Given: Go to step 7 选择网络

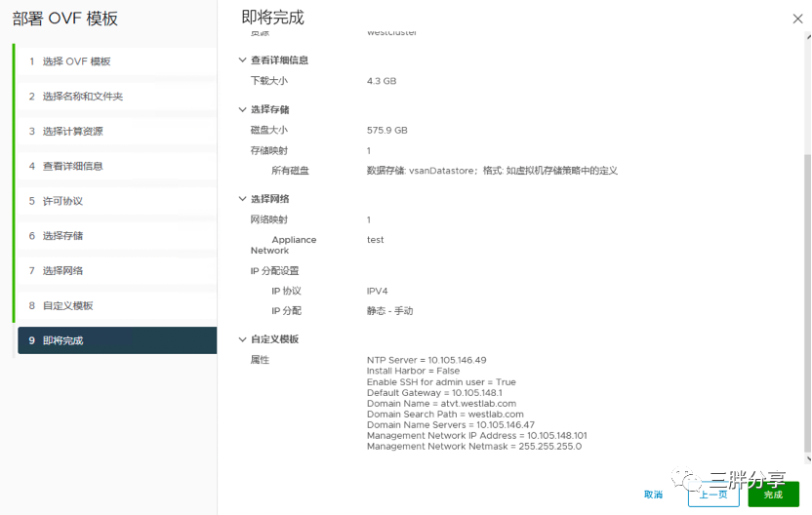Looking at the screenshot, I should 117,271.
